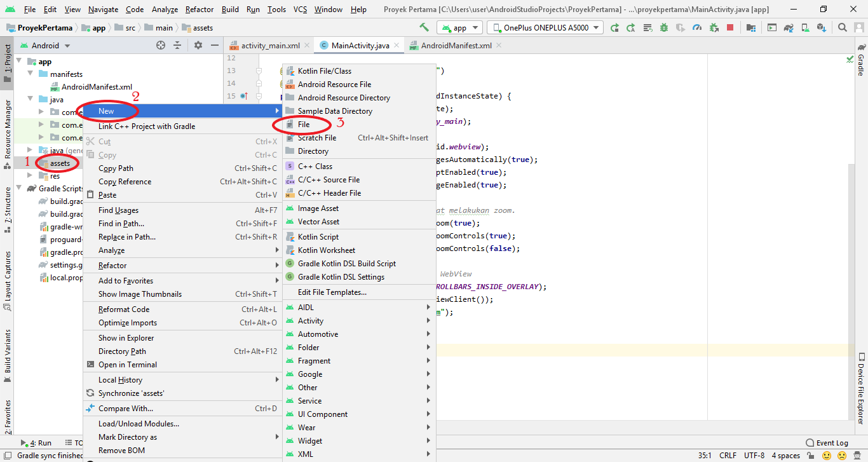The image size is (868, 462).
Task: Profile the app with the gauge icon
Action: pyautogui.click(x=696, y=27)
